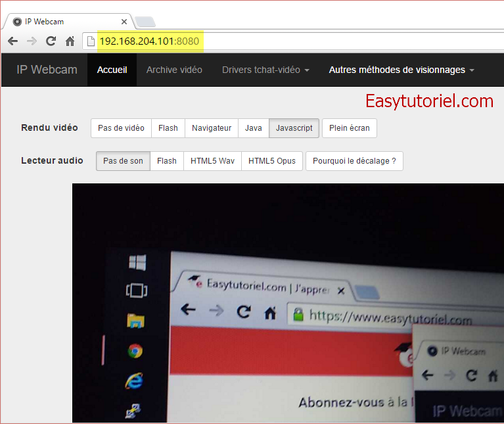Select Pas de son audio option
This screenshot has width=504, height=424.
(123, 161)
